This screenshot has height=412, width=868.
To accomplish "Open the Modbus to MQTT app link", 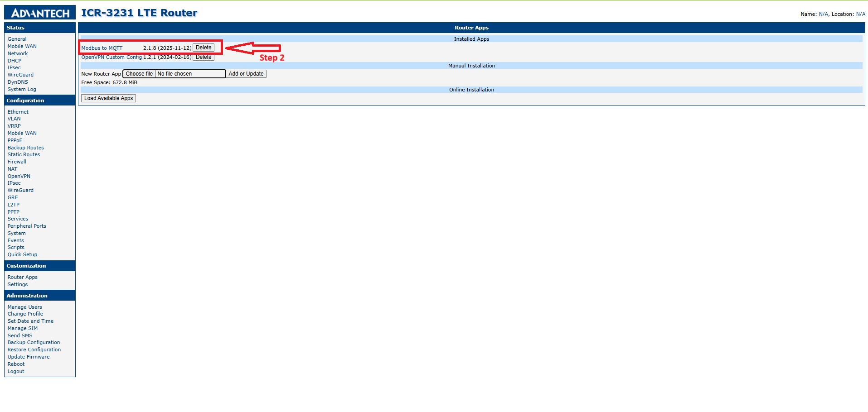I will pyautogui.click(x=102, y=48).
